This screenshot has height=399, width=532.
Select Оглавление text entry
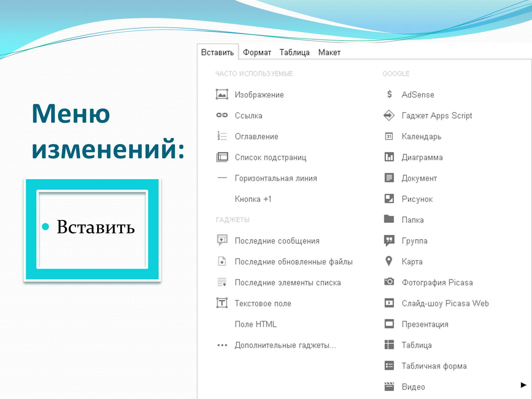257,136
